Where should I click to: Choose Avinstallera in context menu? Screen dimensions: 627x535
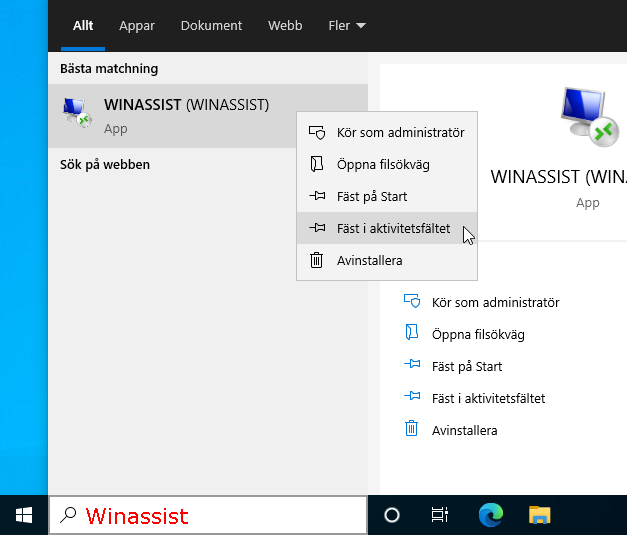(369, 260)
